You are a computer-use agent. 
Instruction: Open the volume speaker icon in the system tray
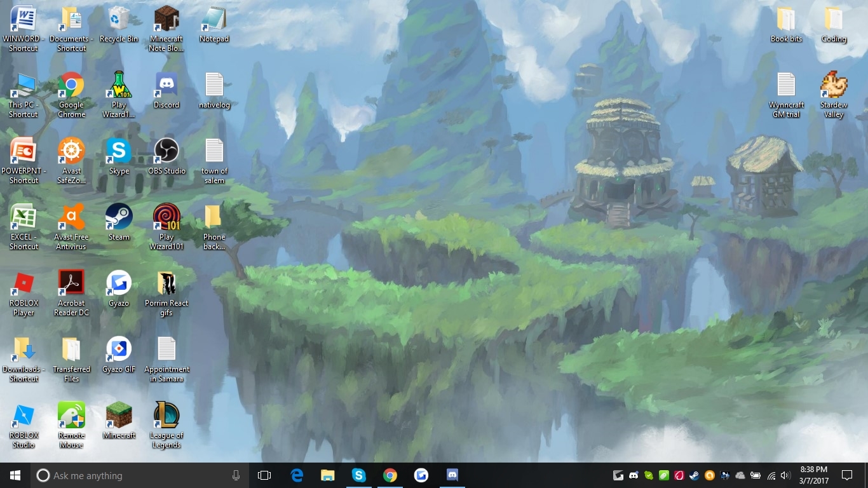[x=785, y=475]
